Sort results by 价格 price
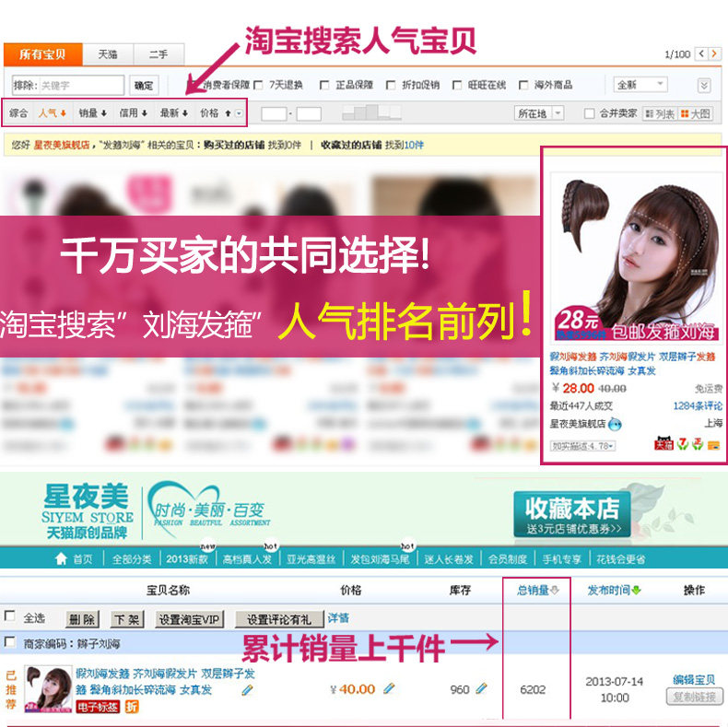728x727 pixels. click(x=215, y=112)
